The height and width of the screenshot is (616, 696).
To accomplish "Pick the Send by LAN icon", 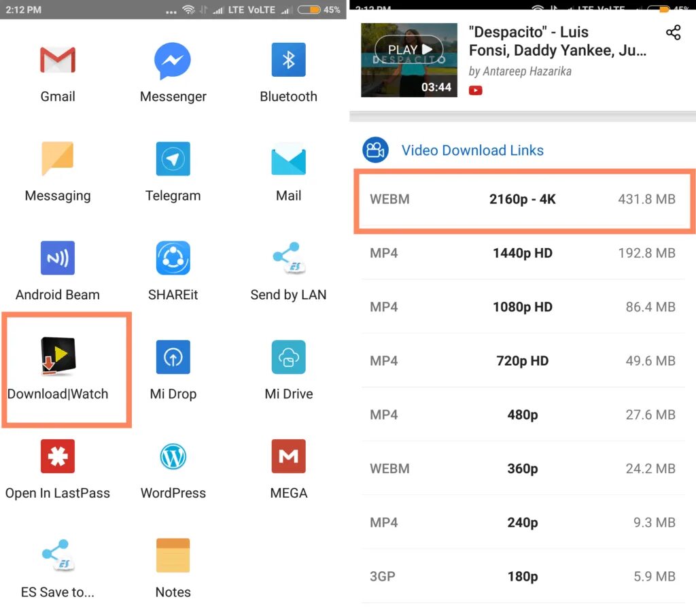I will click(x=288, y=258).
